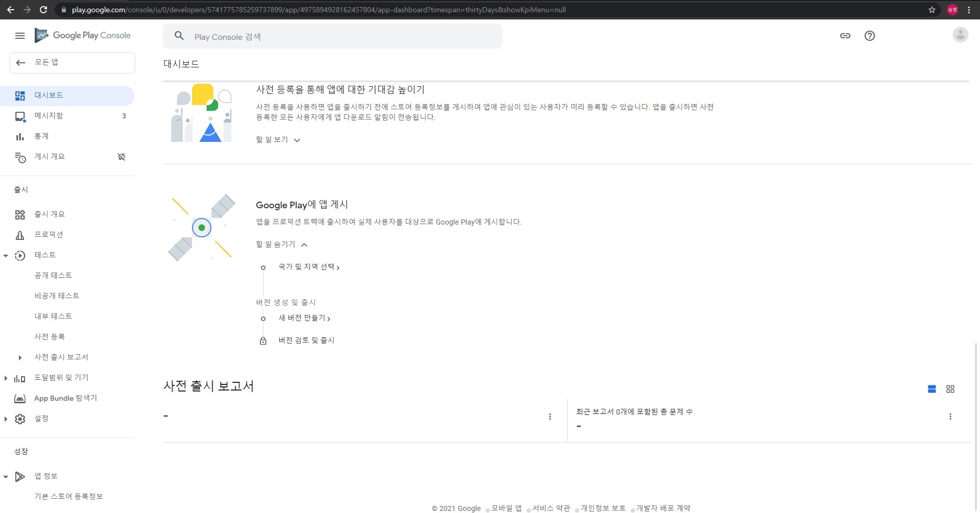Click the Google Play Console logo
Image resolution: width=980 pixels, height=513 pixels.
click(83, 35)
